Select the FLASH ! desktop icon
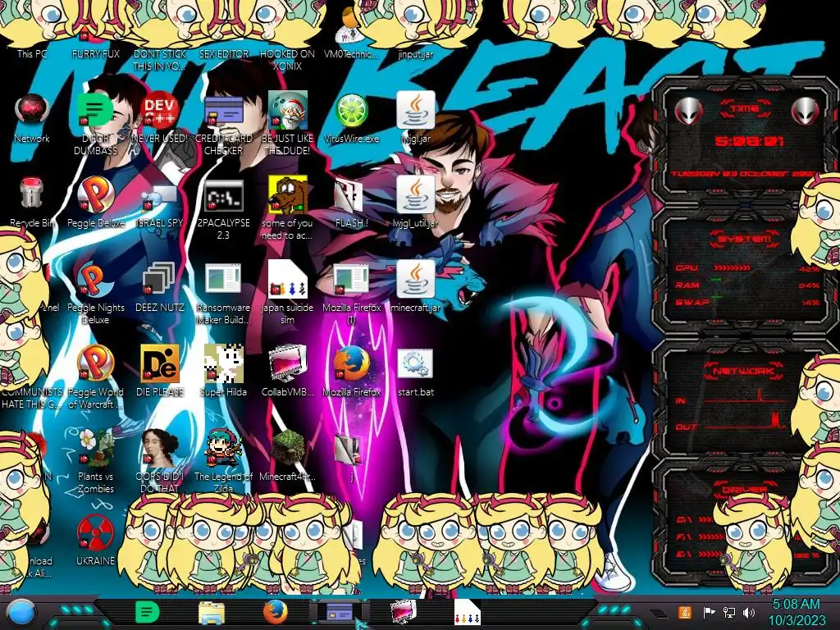840x630 pixels. (351, 203)
